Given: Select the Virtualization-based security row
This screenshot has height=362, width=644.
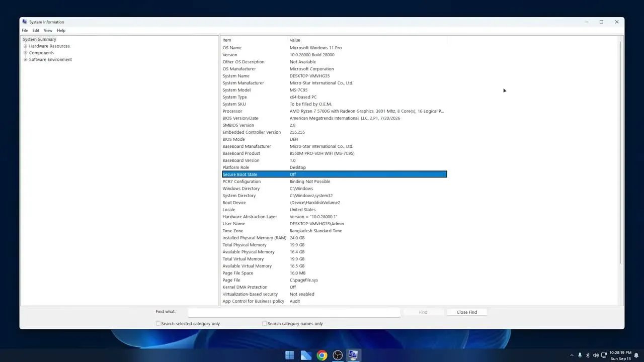Looking at the screenshot, I should coord(335,294).
